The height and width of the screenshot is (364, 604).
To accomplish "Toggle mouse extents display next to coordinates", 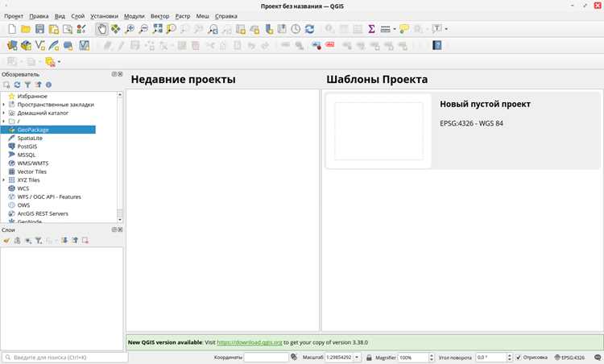I will [x=294, y=357].
